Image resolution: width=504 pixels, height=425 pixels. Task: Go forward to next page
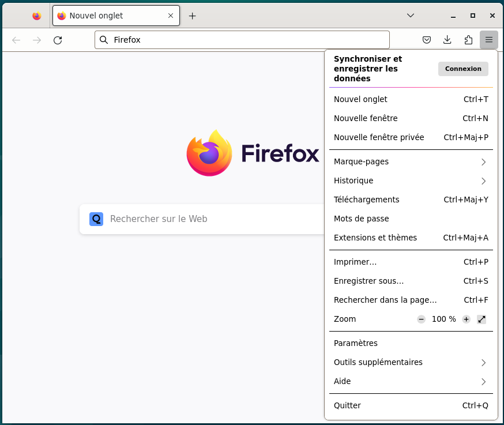[x=37, y=40]
